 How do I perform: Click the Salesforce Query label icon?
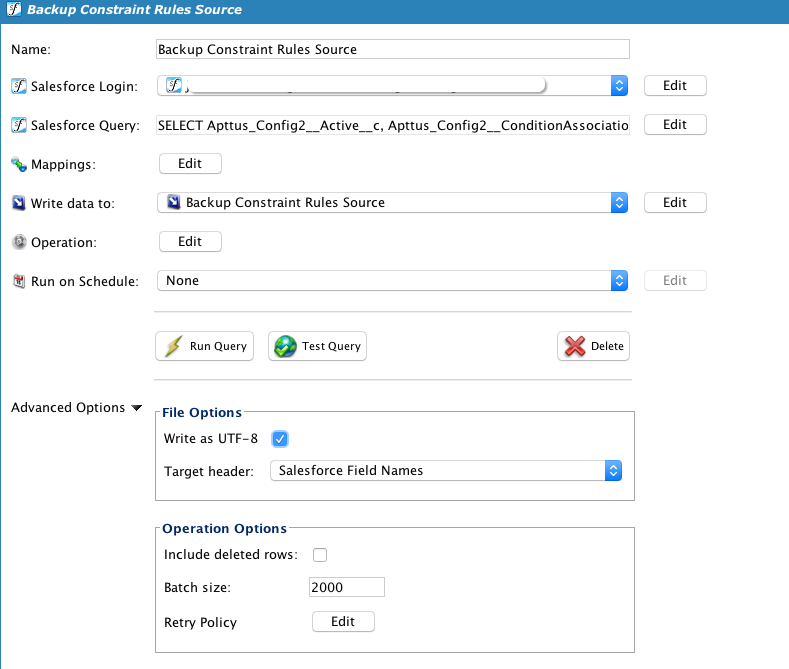[18, 125]
